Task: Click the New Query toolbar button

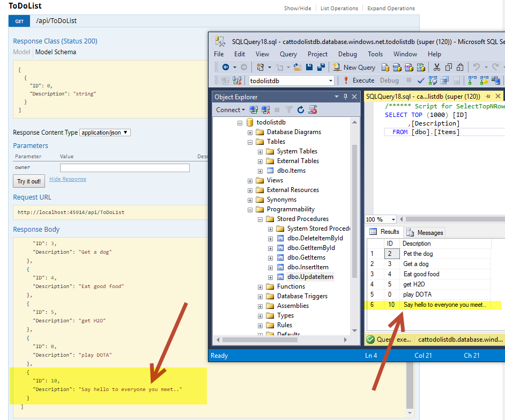Action: (x=354, y=67)
